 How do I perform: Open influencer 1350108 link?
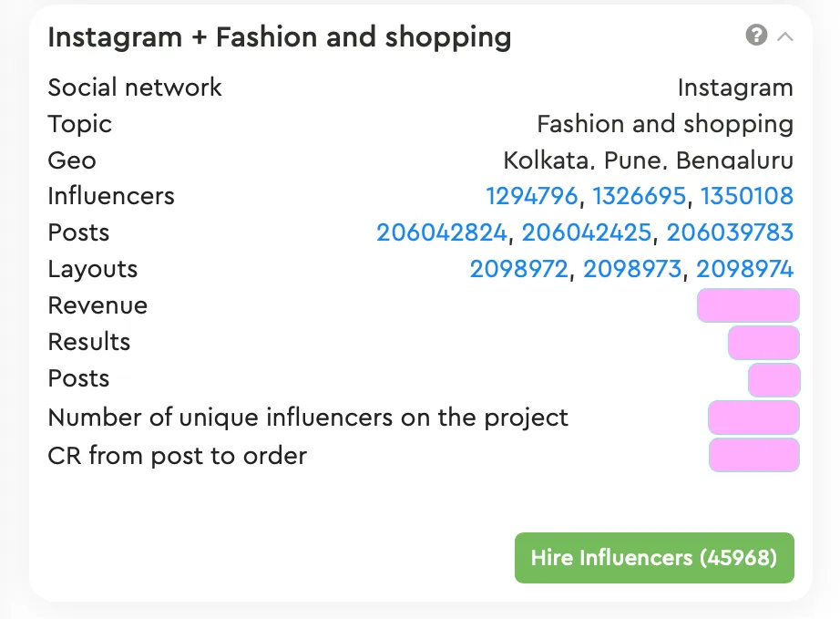[746, 196]
